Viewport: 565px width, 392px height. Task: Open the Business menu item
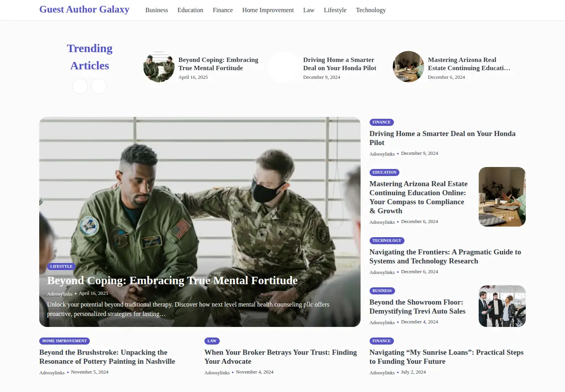[x=157, y=10]
